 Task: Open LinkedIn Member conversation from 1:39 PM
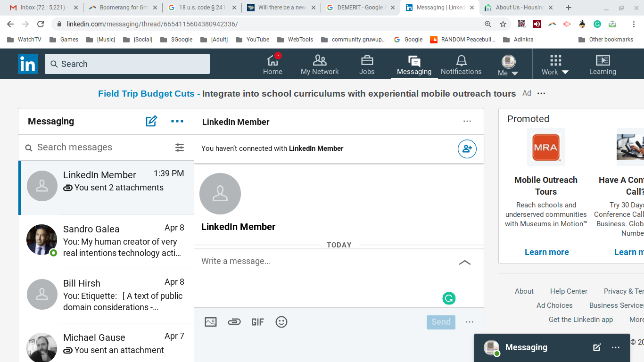point(106,188)
